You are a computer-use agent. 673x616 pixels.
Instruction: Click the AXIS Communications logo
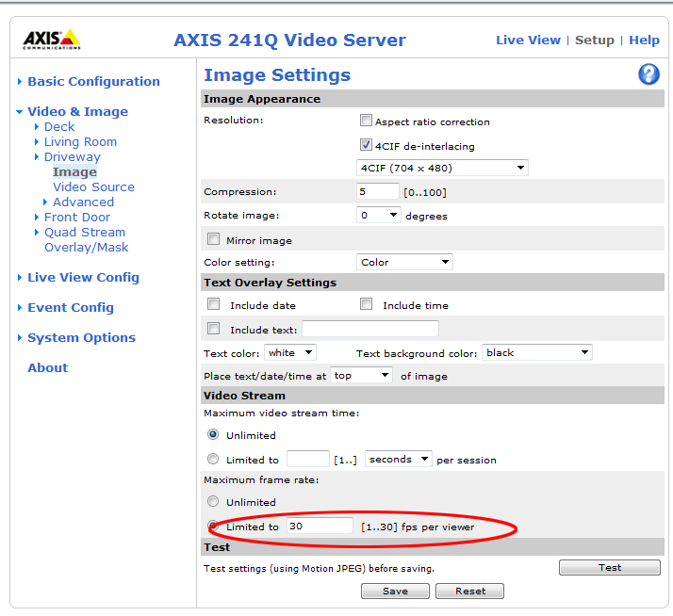52,40
